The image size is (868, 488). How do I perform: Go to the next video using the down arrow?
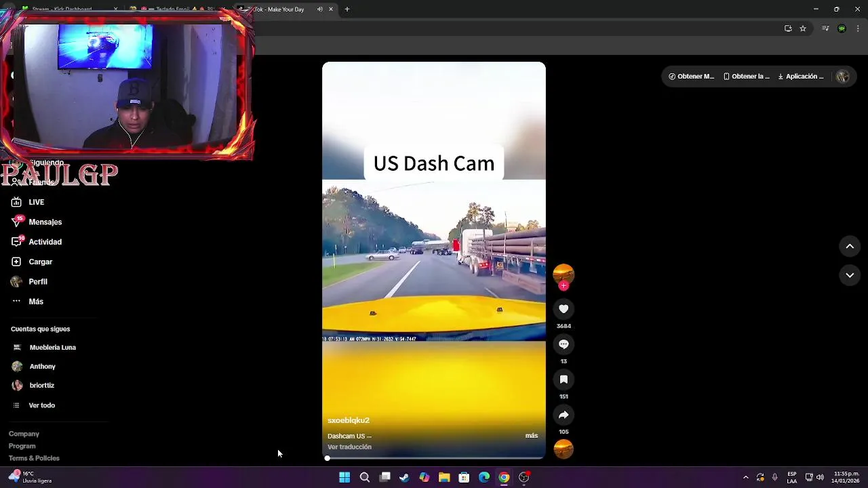coord(850,275)
